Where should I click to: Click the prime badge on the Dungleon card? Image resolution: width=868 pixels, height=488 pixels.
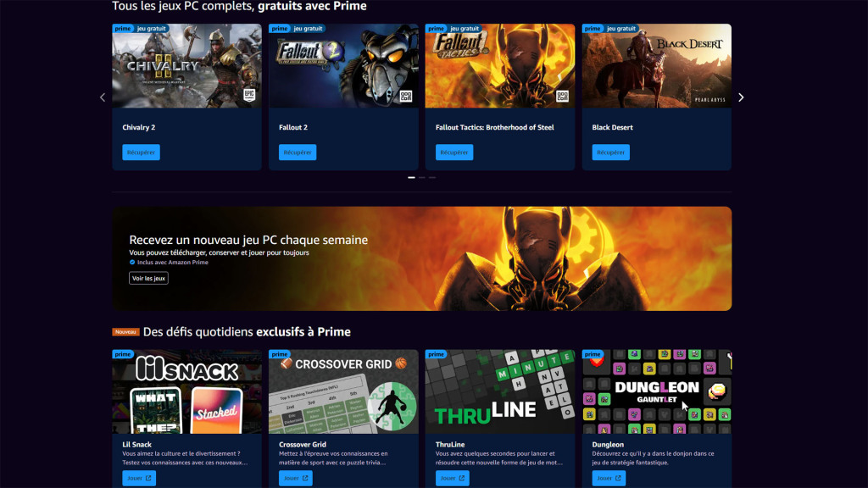[x=593, y=354]
